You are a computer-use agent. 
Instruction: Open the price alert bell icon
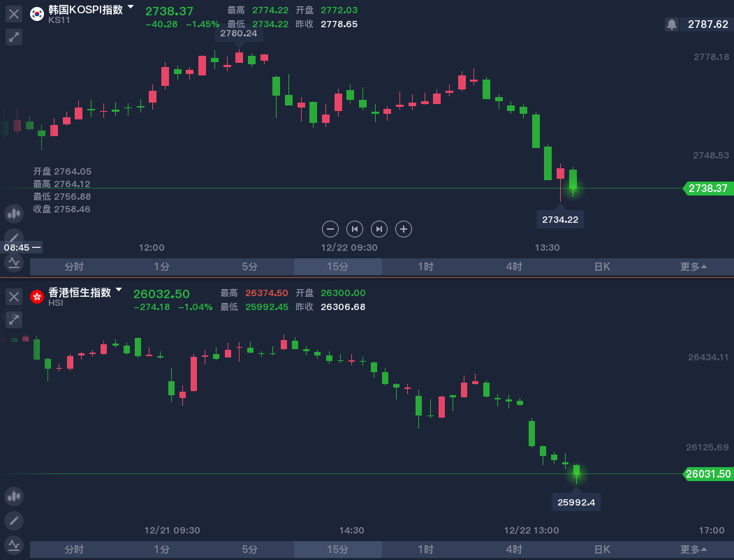tap(672, 24)
